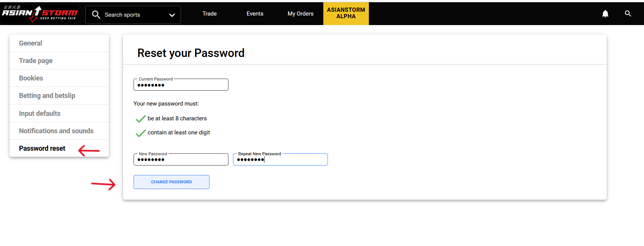Open General settings
The width and height of the screenshot is (644, 246).
click(59, 43)
